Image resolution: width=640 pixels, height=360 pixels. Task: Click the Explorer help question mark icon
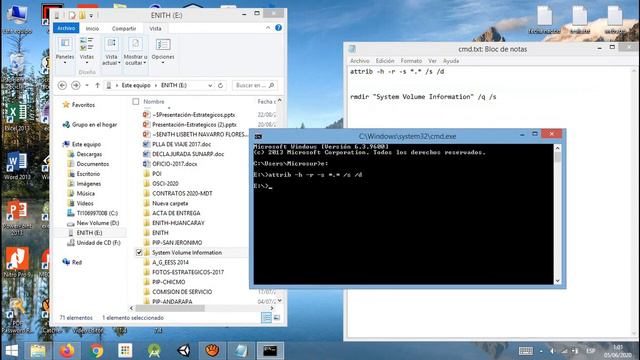(x=278, y=28)
